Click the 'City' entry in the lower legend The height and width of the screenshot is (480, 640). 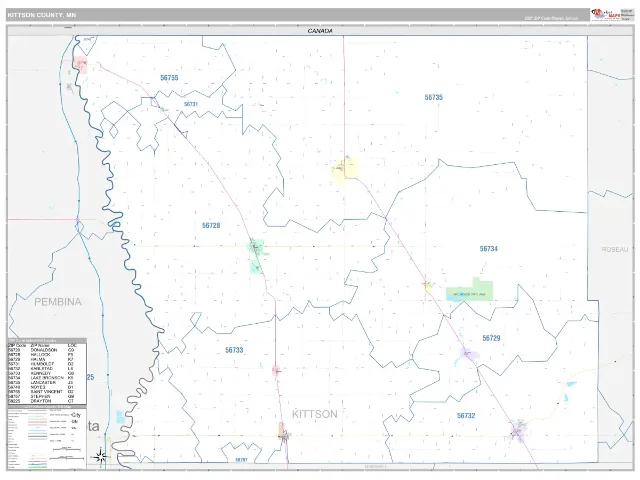click(x=76, y=415)
